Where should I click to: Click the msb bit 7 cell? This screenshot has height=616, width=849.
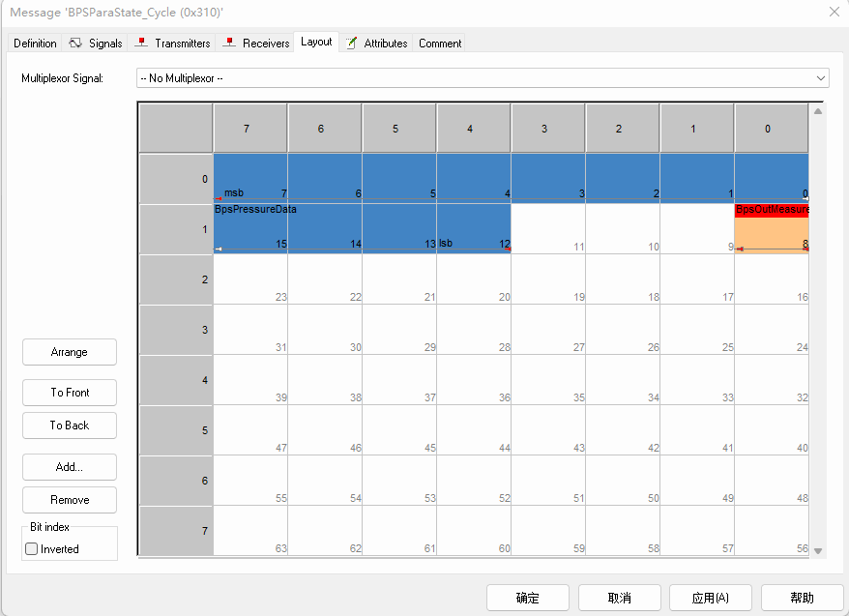pos(250,179)
